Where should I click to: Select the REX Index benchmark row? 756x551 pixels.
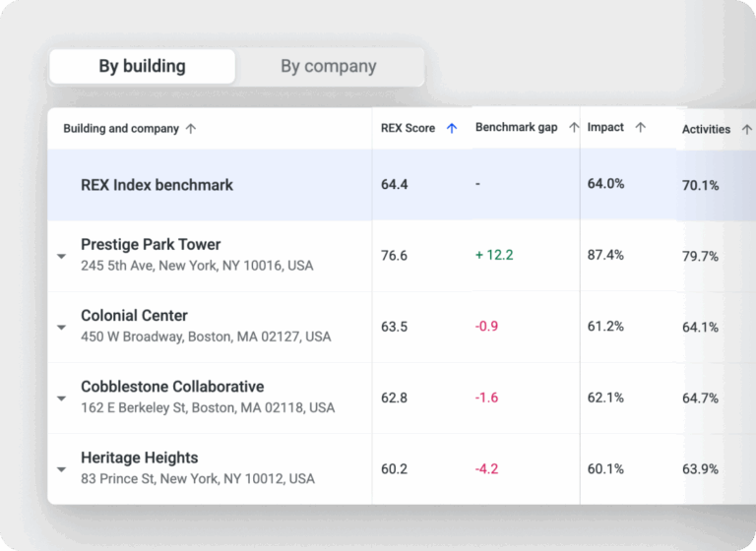402,185
